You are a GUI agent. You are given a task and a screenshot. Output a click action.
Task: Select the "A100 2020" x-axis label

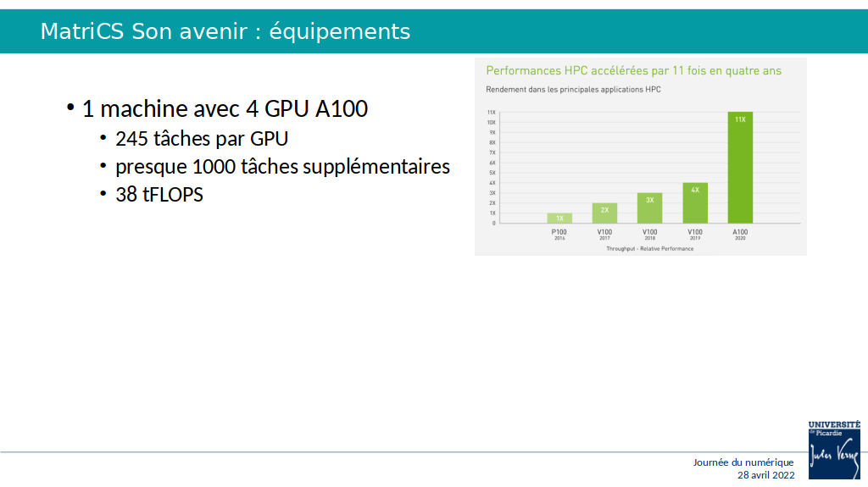740,235
